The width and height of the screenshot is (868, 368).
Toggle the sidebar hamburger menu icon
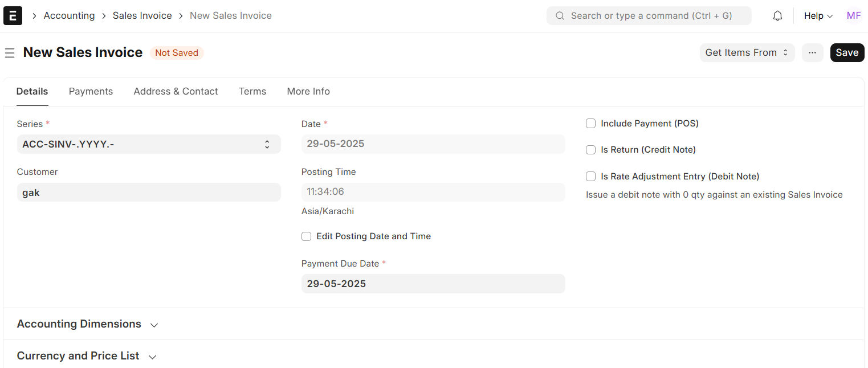(x=10, y=53)
